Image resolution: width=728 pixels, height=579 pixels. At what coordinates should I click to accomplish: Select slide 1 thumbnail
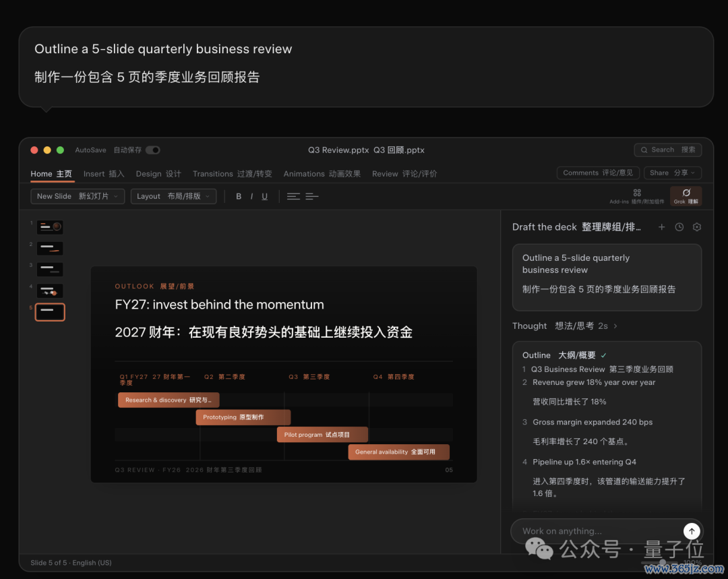(x=50, y=227)
